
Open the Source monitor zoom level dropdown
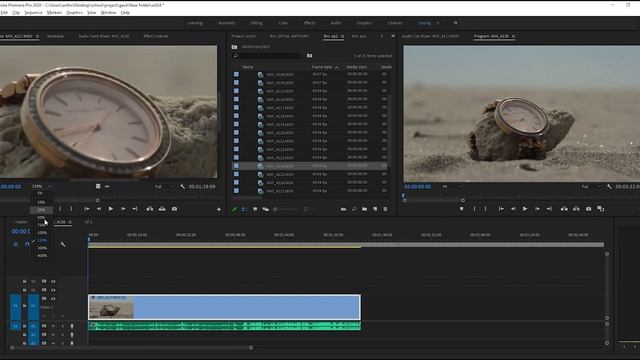42,187
